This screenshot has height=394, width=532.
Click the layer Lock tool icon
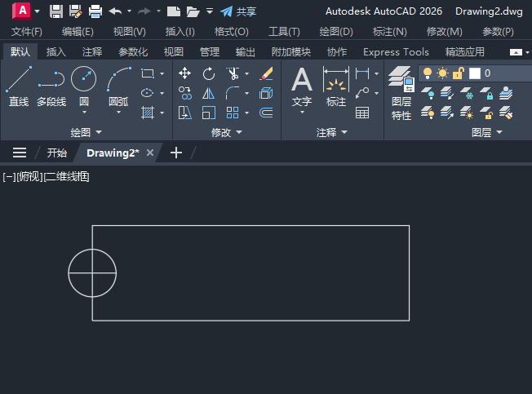coord(486,93)
